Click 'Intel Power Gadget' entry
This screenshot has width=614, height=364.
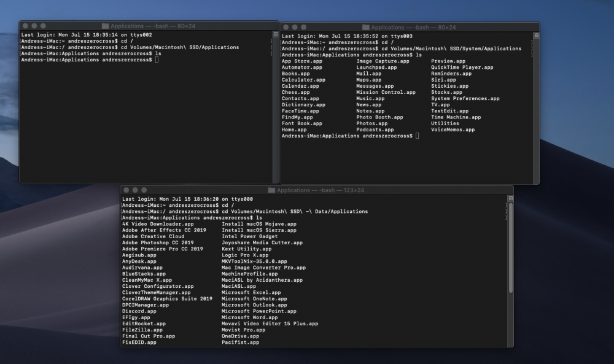[249, 236]
